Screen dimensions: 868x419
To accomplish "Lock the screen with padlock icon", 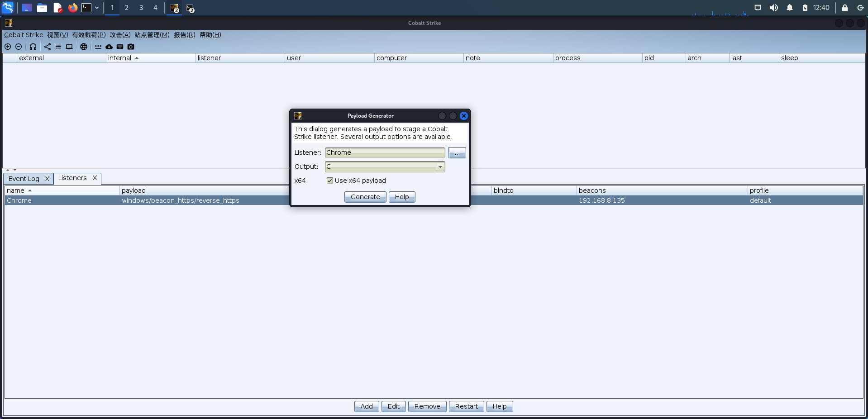I will click(x=844, y=8).
